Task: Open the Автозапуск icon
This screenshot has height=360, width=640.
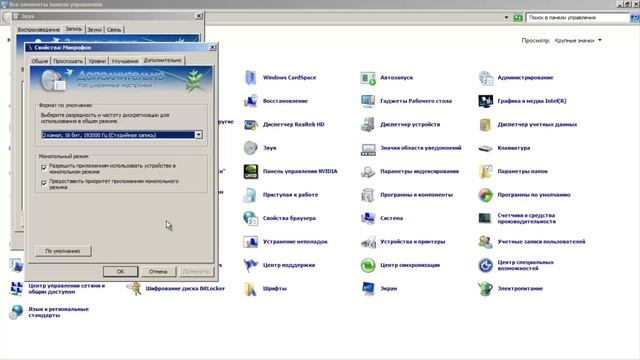Action: pyautogui.click(x=368, y=78)
